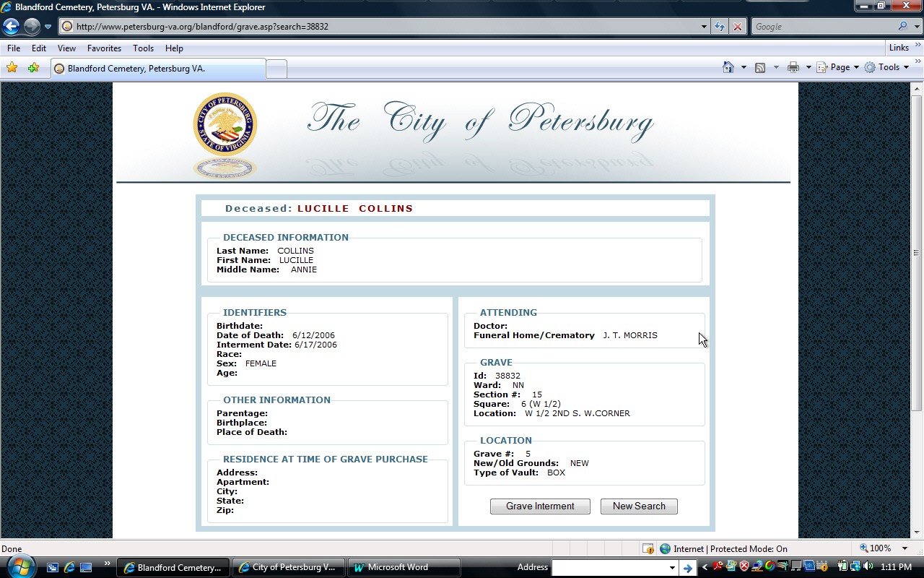Switch to Microsoft Word taskbar button
Image resolution: width=924 pixels, height=578 pixels.
(x=404, y=567)
